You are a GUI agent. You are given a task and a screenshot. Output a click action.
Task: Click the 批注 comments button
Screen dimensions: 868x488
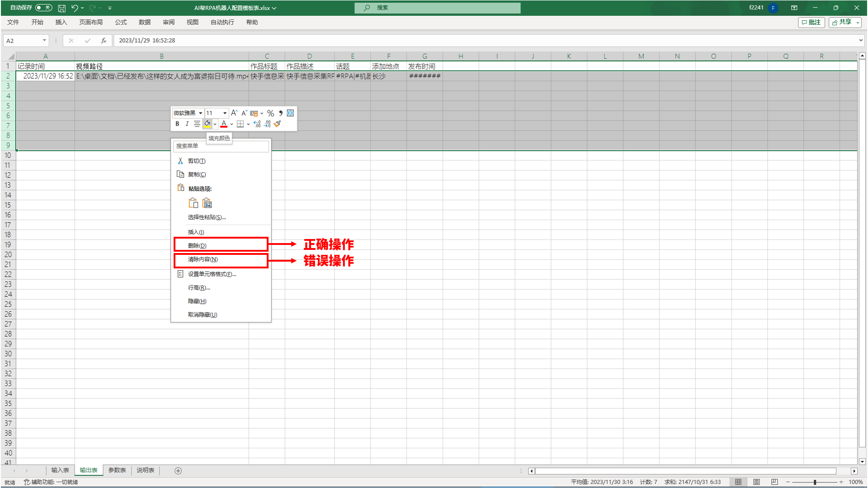point(811,22)
